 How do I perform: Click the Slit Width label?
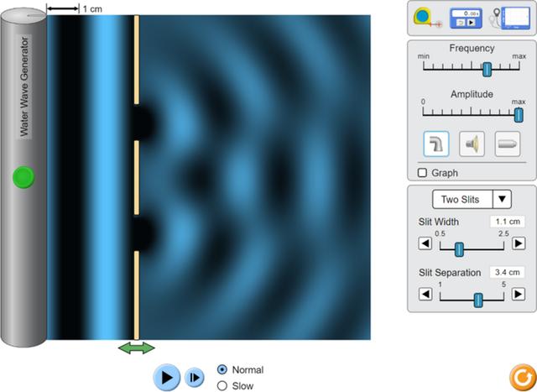tap(438, 222)
